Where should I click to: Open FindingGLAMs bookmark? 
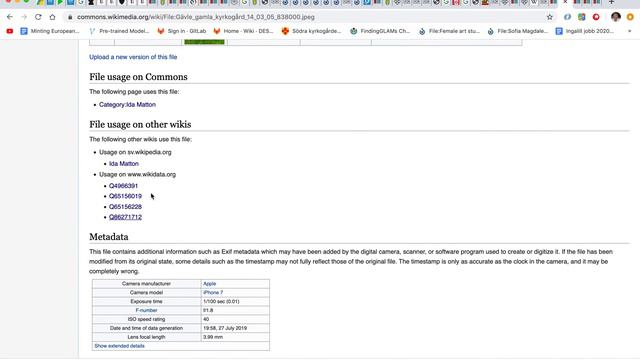(380, 31)
